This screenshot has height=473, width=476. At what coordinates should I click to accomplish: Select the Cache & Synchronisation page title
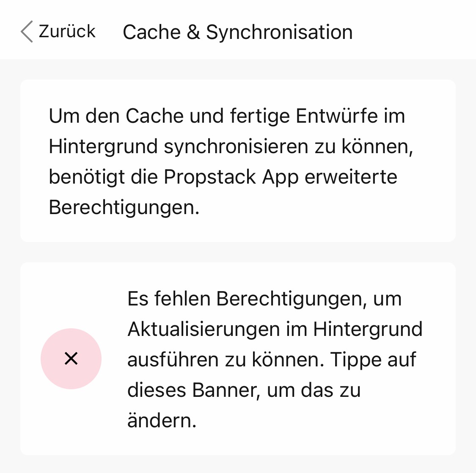(238, 32)
